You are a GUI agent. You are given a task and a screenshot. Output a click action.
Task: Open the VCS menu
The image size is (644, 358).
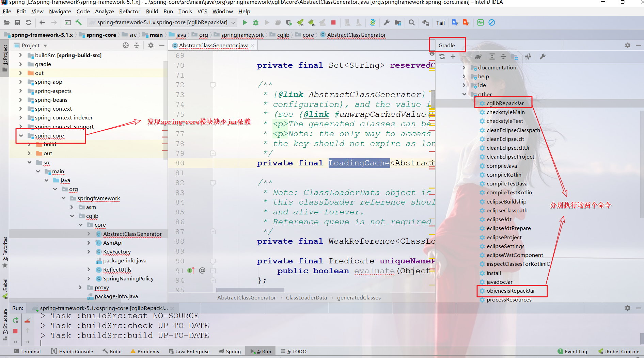click(x=202, y=11)
